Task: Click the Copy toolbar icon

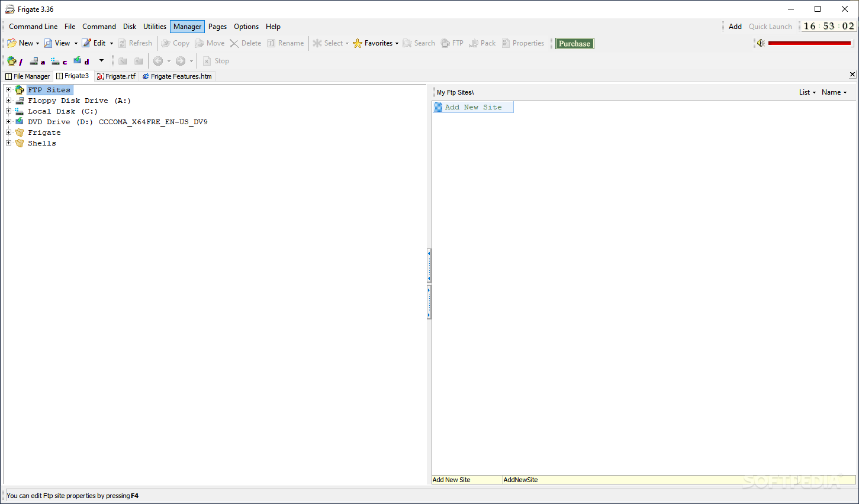Action: click(166, 43)
